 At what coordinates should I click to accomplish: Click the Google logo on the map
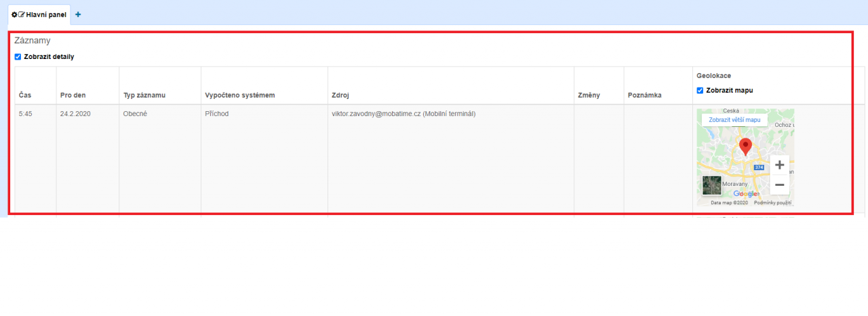point(746,194)
